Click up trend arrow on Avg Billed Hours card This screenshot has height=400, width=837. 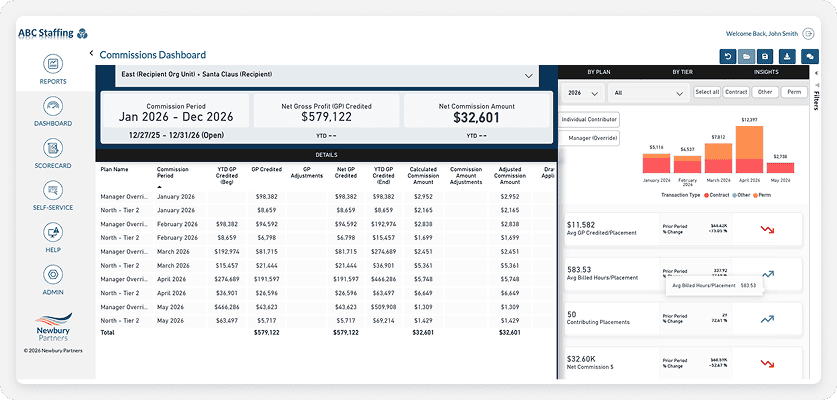coord(768,274)
